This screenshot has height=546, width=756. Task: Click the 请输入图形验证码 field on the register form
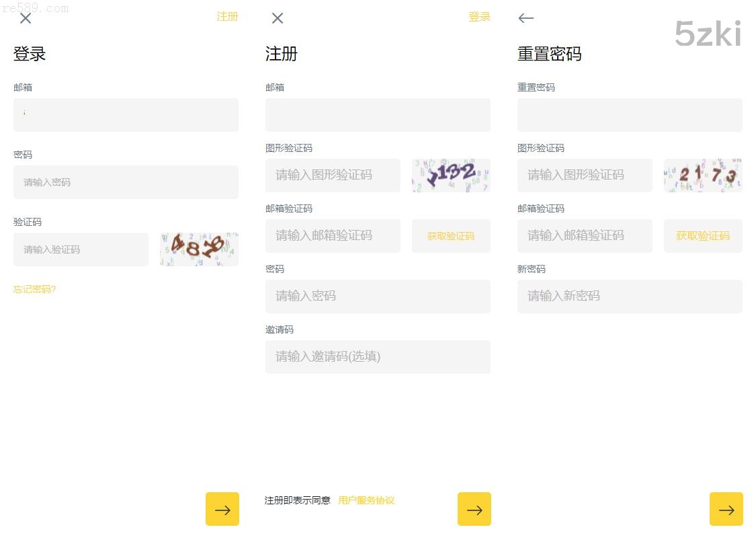[333, 175]
